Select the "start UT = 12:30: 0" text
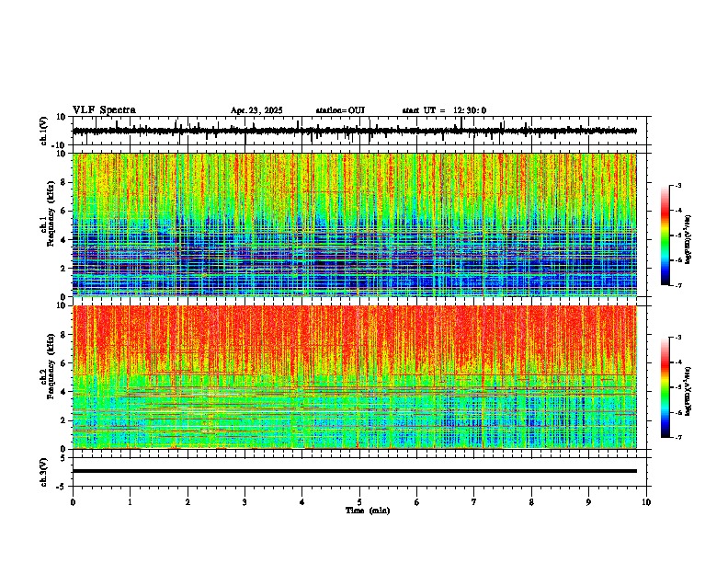The width and height of the screenshot is (728, 563). pos(444,110)
